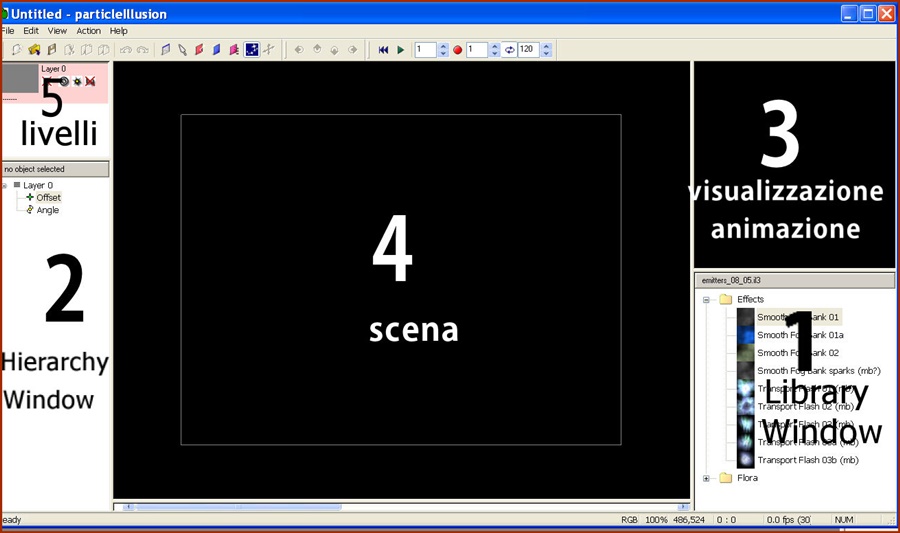Click the pink force tool icon
Image resolution: width=900 pixels, height=533 pixels.
234,50
